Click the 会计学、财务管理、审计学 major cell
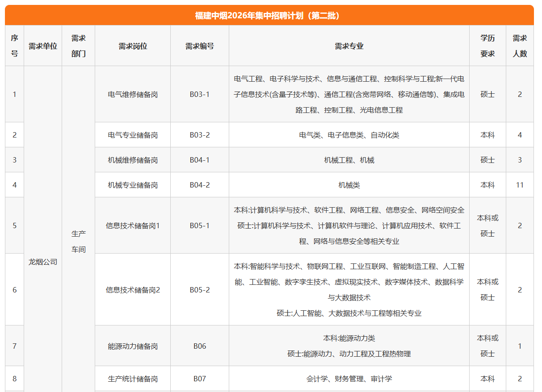The image size is (542, 392). pos(349,379)
